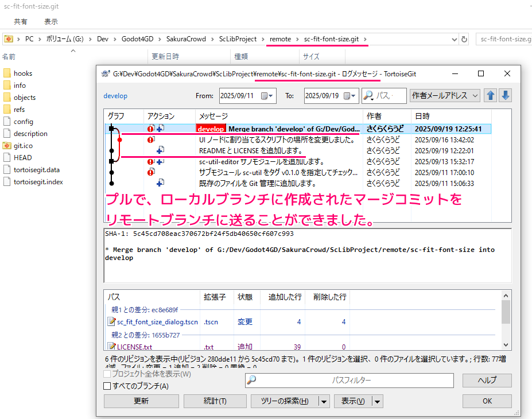This screenshot has height=419, width=532.
Task: Click the search magnifier filter icon
Action: tap(368, 95)
